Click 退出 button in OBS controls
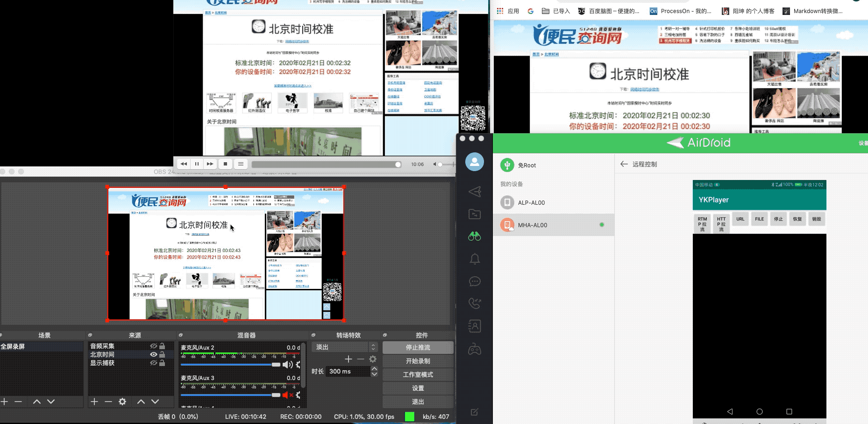The height and width of the screenshot is (424, 868). tap(418, 402)
